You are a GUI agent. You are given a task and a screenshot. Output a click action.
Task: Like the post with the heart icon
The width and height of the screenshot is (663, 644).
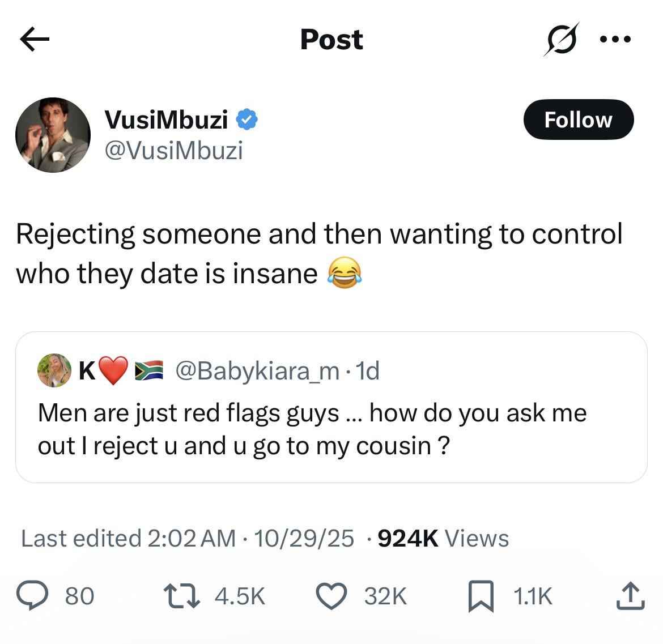pyautogui.click(x=331, y=596)
